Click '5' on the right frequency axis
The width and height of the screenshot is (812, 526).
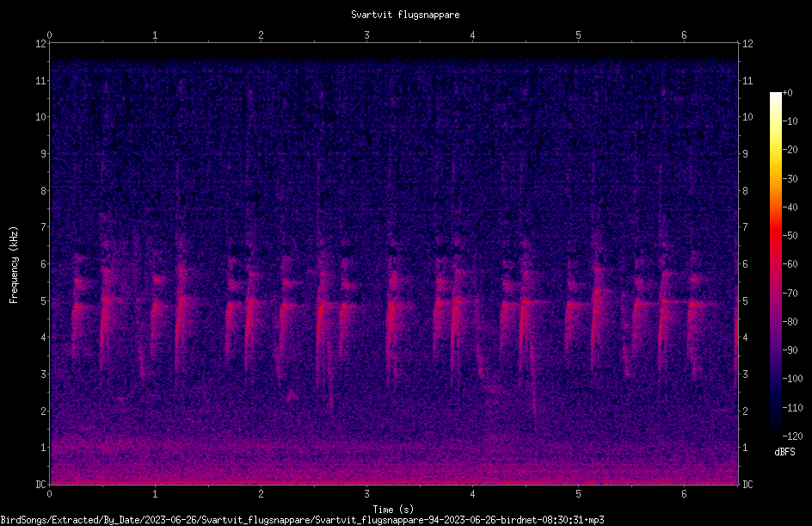(x=746, y=301)
